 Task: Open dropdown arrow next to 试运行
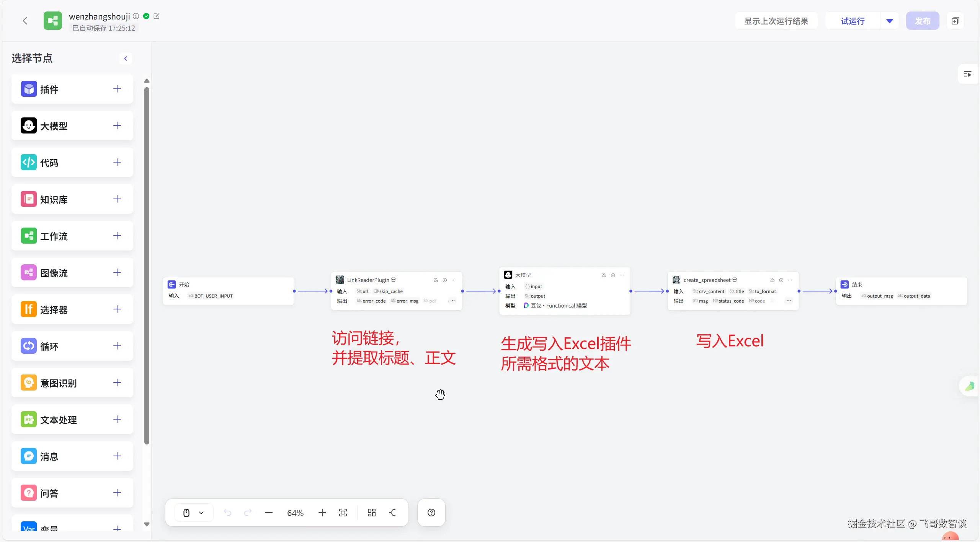point(889,21)
